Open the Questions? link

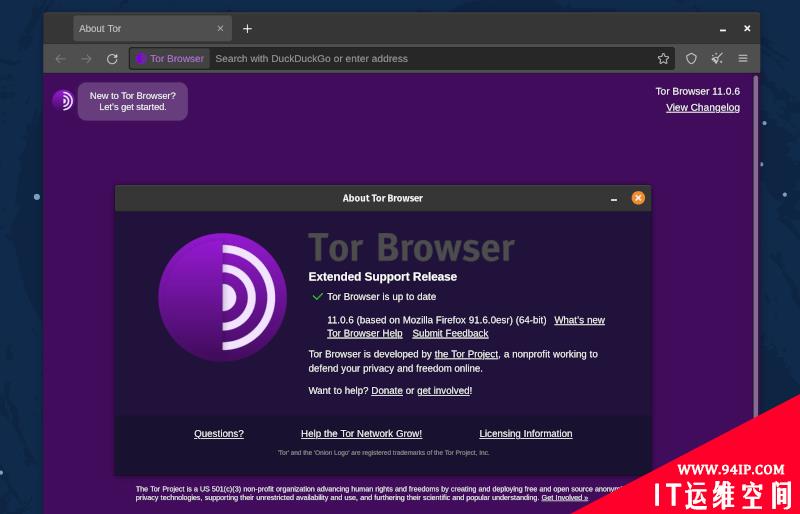pyautogui.click(x=219, y=433)
